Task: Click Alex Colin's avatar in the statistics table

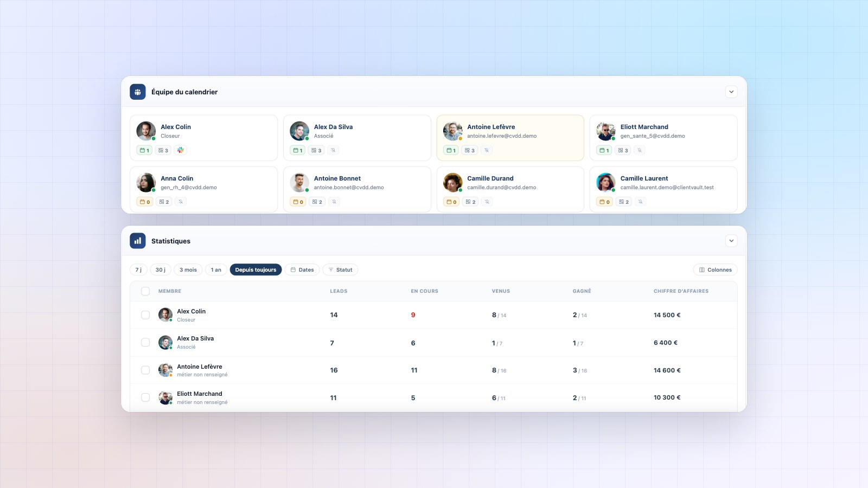Action: (x=165, y=315)
